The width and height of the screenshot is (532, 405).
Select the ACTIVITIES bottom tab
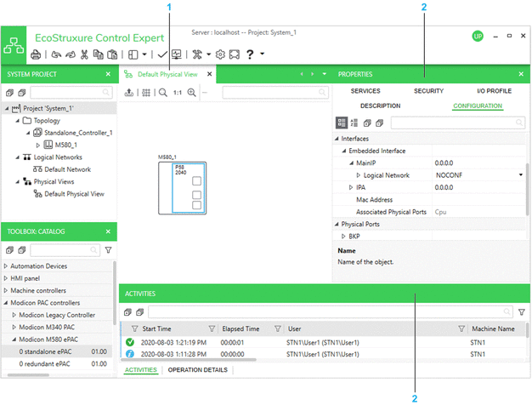(x=141, y=370)
